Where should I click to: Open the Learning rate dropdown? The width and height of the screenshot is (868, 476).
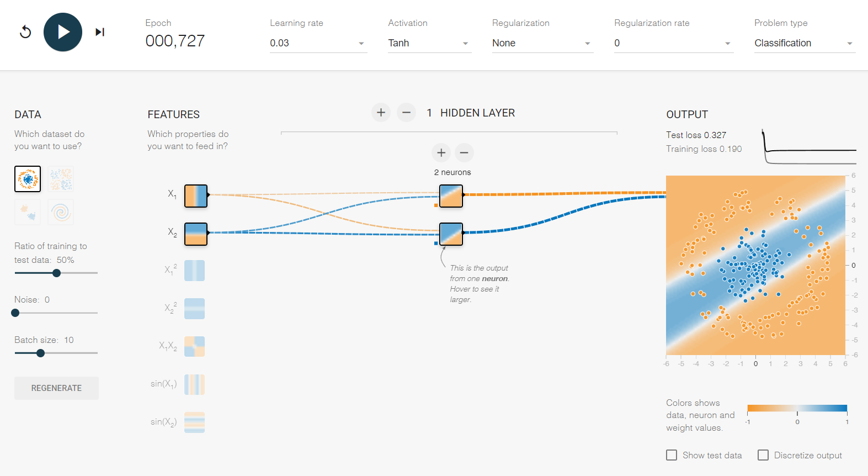(x=317, y=43)
